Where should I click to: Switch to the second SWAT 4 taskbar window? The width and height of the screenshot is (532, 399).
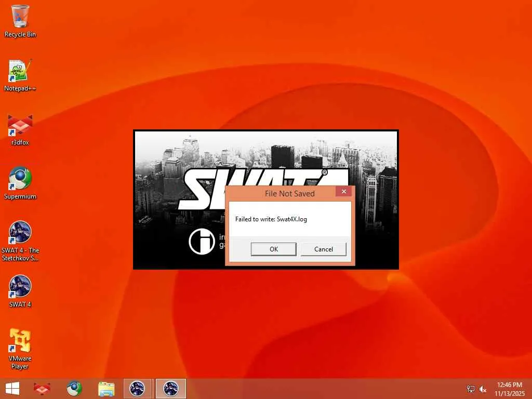pos(170,389)
